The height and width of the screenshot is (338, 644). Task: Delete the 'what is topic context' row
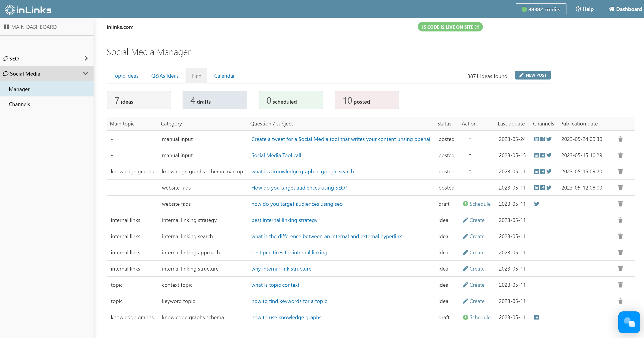620,285
